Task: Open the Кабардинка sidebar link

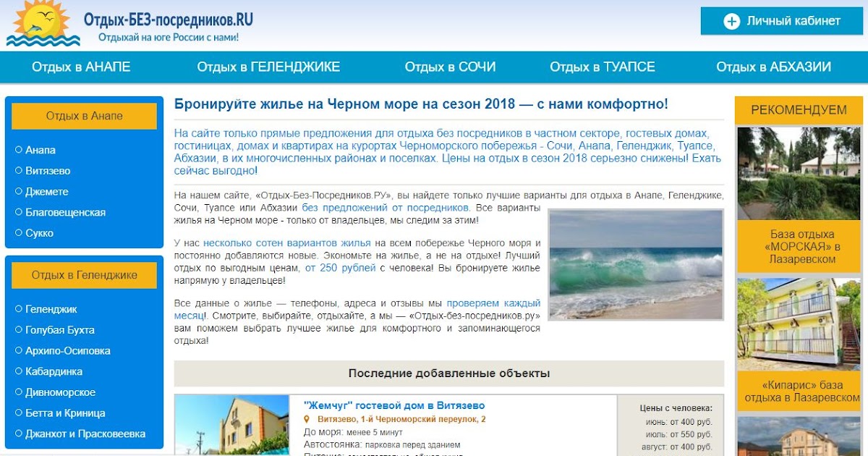Action: (54, 371)
